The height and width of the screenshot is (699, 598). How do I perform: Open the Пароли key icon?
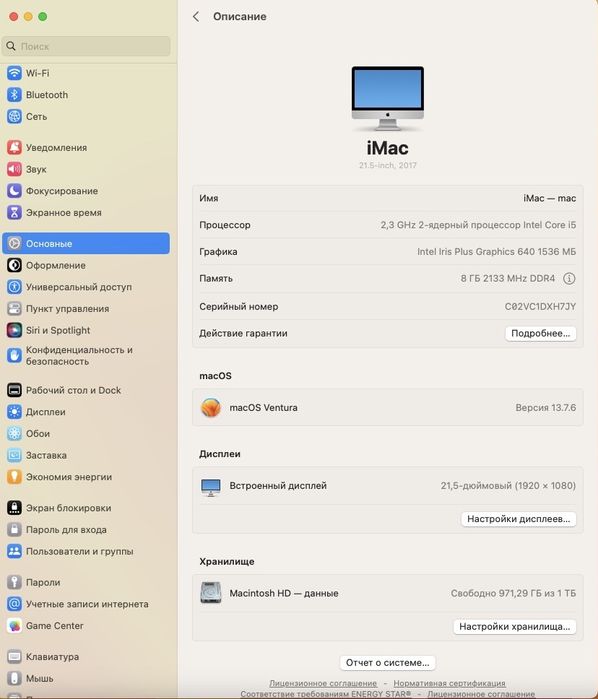tap(14, 582)
